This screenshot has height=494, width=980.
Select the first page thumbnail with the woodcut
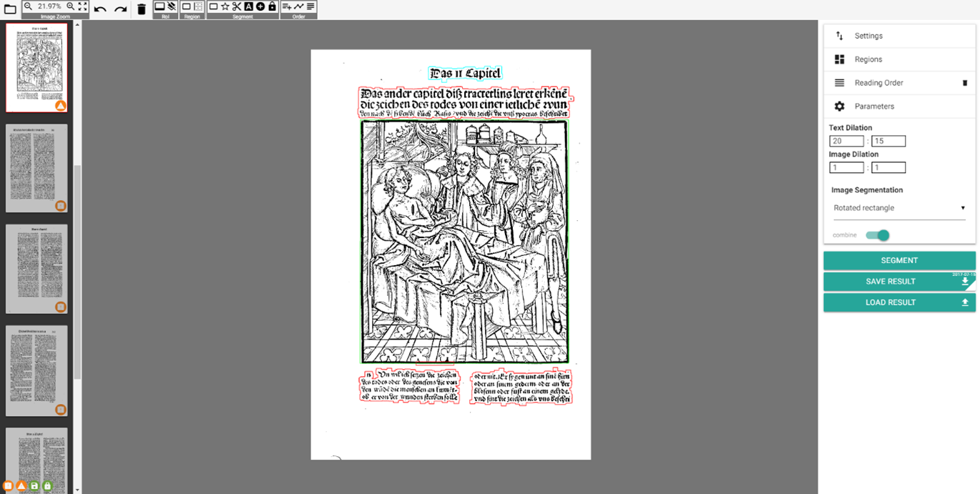pyautogui.click(x=36, y=67)
